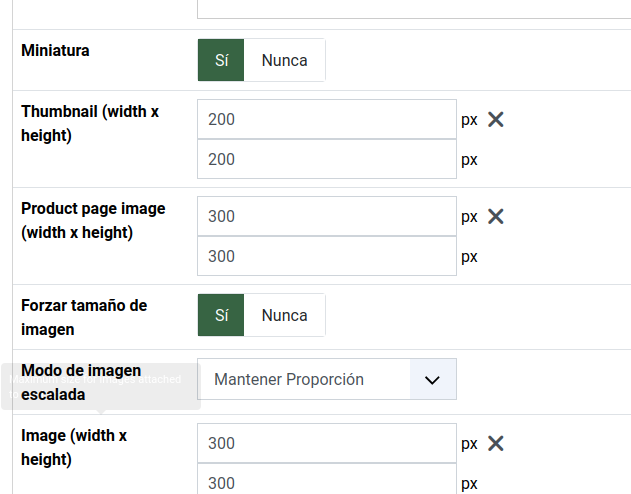Click the Thumbnail (width x height) label
Image resolution: width=631 pixels, height=494 pixels.
[x=89, y=123]
